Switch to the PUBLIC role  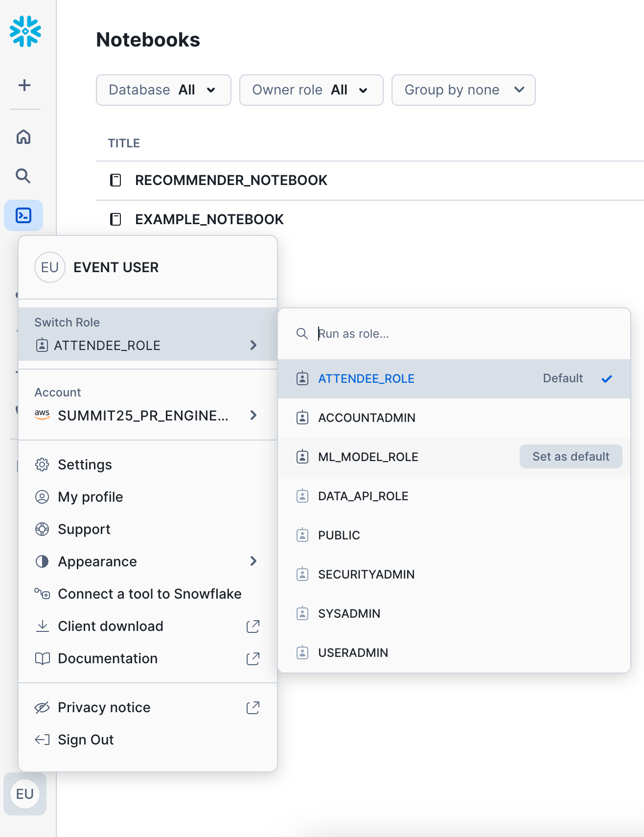[454, 535]
